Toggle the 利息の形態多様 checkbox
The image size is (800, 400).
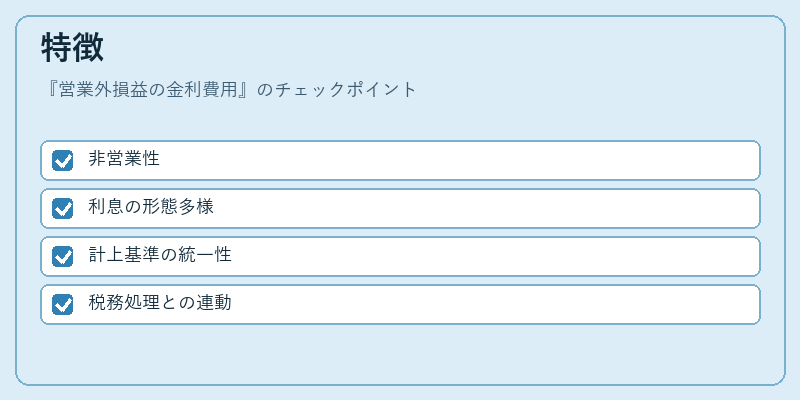click(62, 208)
